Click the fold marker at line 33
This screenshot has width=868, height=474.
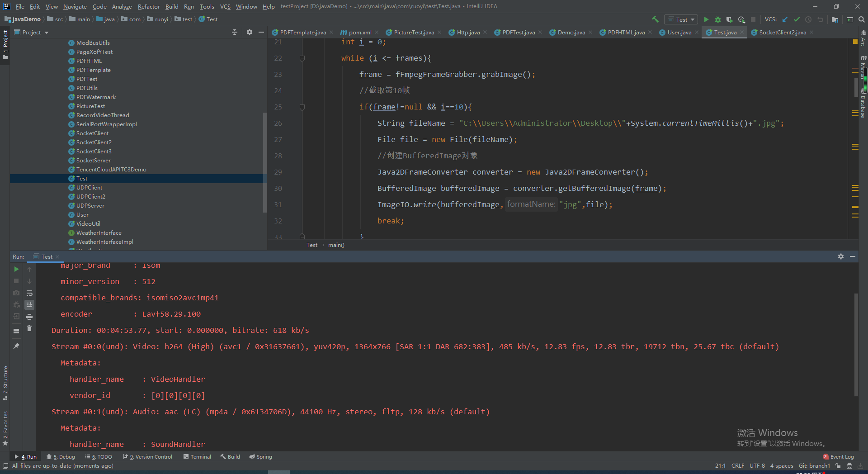(302, 236)
